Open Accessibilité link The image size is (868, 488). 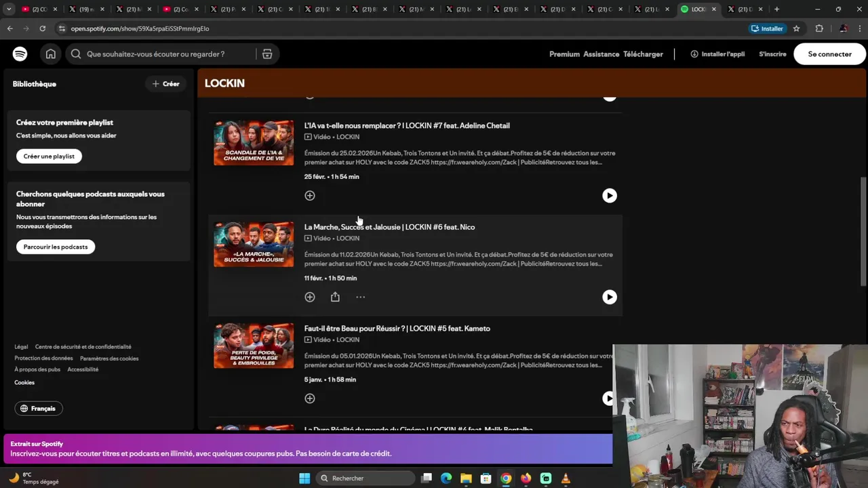(x=83, y=369)
